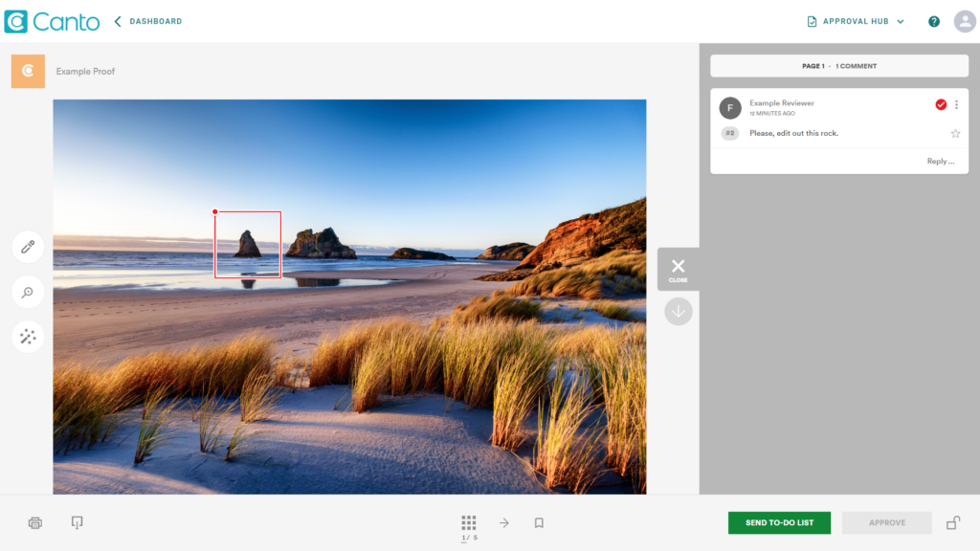The image size is (980, 551).
Task: Go back to Dashboard
Action: [x=148, y=21]
